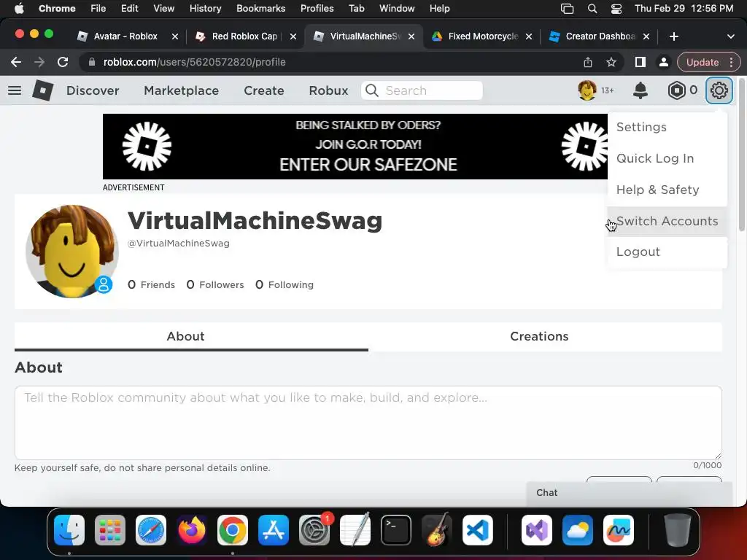Switch to Avatar - Roblox browser tab
The width and height of the screenshot is (747, 560).
click(x=125, y=36)
